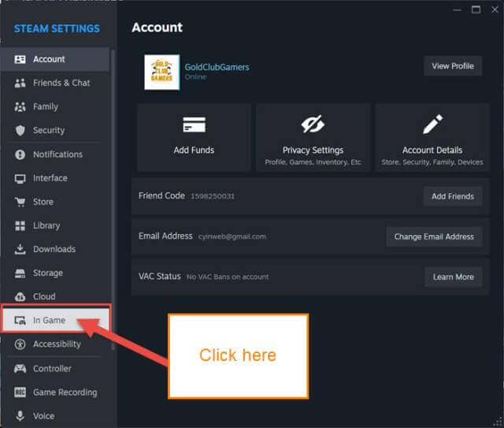
Task: Click the email address cyinweb@gmail.com
Action: click(232, 236)
